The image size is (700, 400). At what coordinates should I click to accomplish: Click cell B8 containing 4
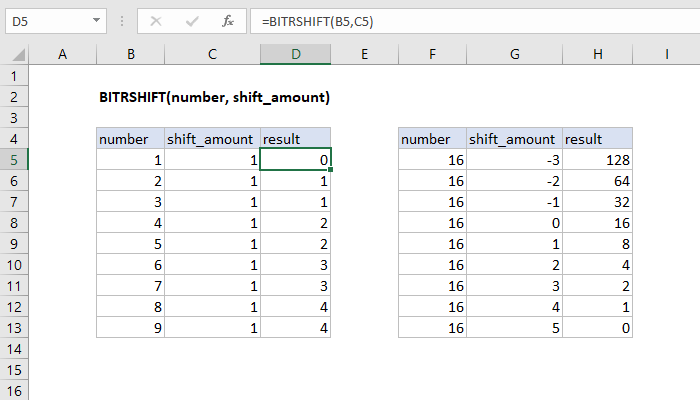pos(130,223)
